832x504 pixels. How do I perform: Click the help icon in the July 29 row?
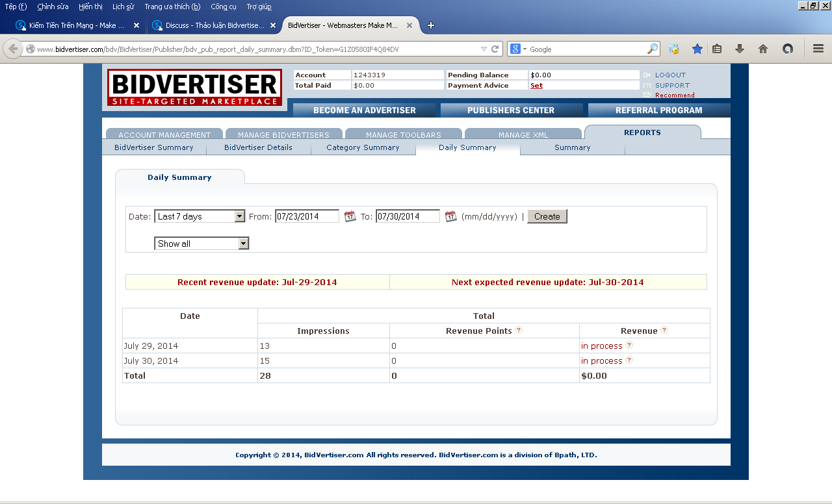pyautogui.click(x=629, y=345)
